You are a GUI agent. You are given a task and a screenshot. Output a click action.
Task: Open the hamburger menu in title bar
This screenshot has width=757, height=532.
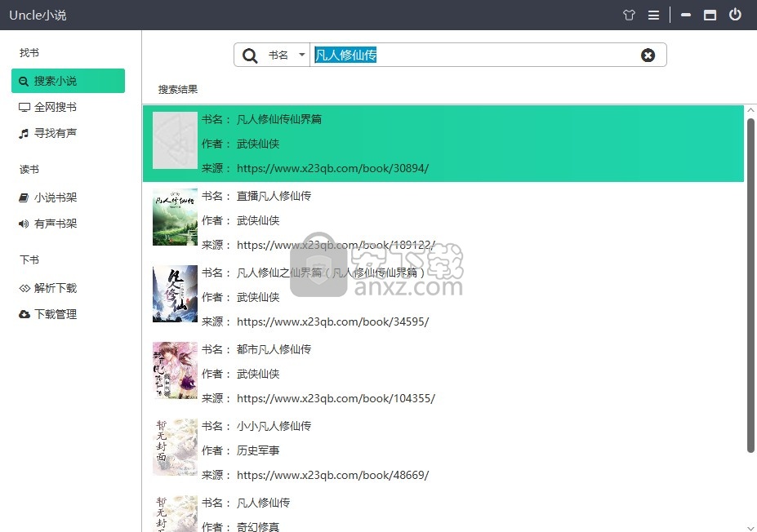point(653,15)
